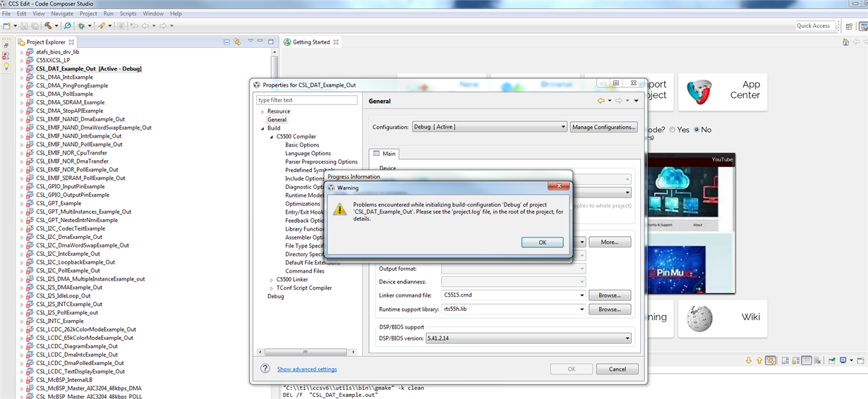Click Browse for Linker command file

[610, 295]
